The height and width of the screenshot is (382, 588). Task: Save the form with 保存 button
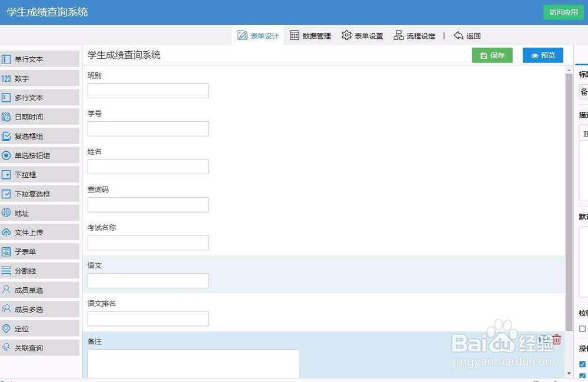[492, 55]
